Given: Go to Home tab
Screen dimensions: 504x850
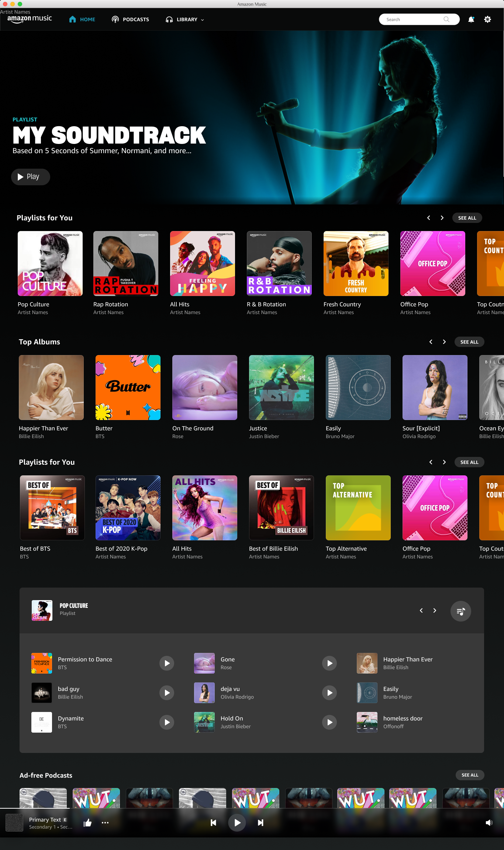Looking at the screenshot, I should 82,19.
